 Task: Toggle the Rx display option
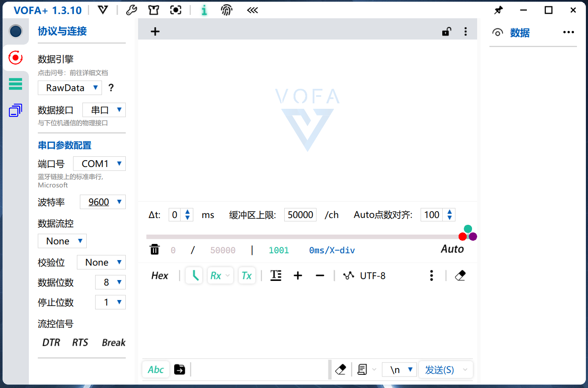[220, 275]
